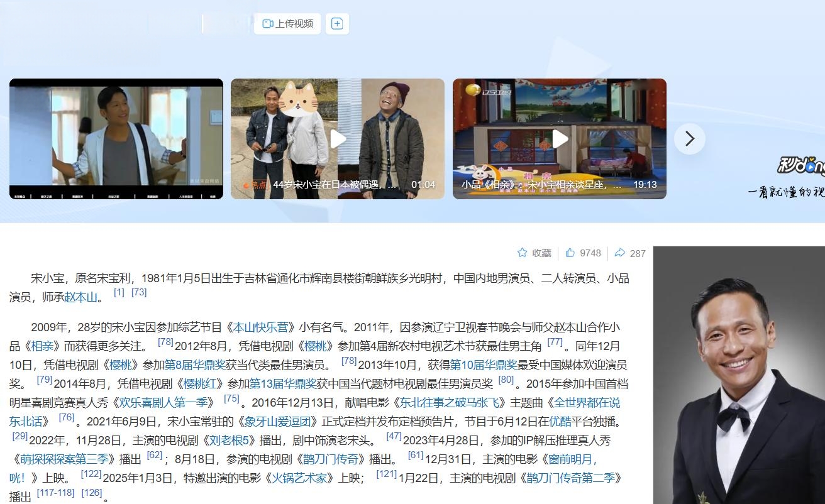Open reference [117-118] citation
Viewport: 825px width, 504px height.
point(55,493)
